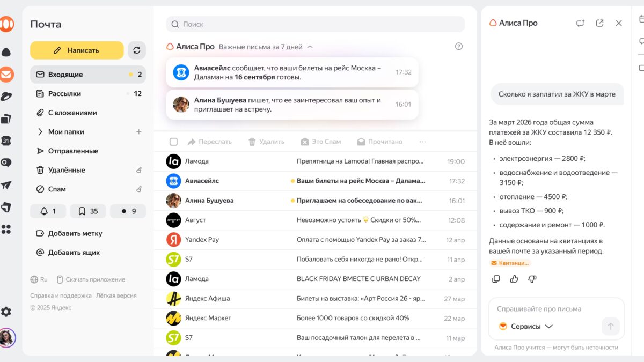Click the thumbs up feedback icon
Viewport: 644px width, 362px height.
coord(514,279)
